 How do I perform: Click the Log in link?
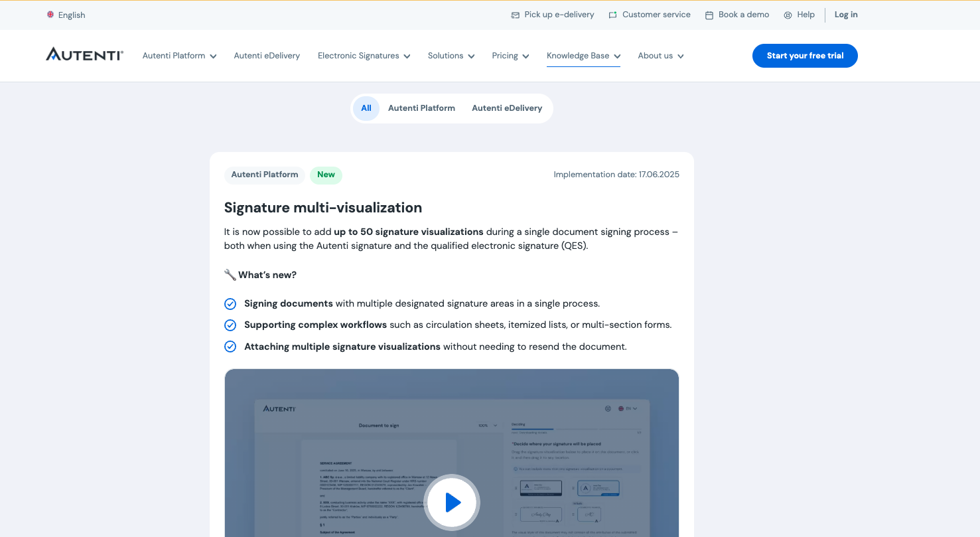click(x=846, y=15)
